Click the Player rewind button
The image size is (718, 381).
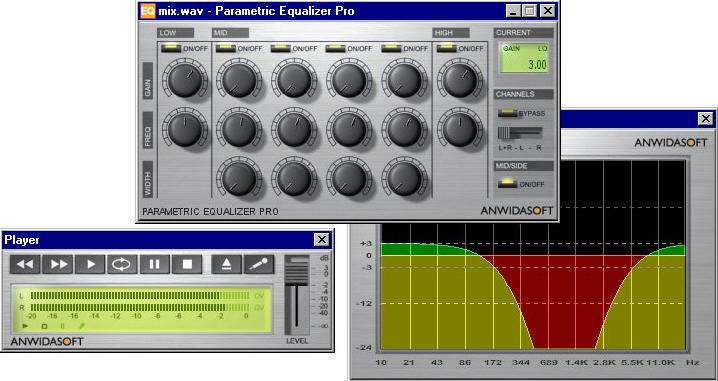[x=25, y=264]
